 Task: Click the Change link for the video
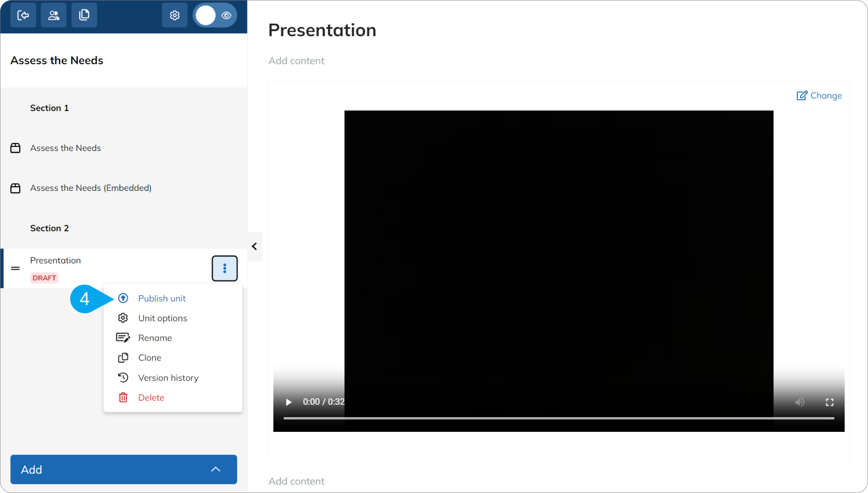click(x=819, y=95)
